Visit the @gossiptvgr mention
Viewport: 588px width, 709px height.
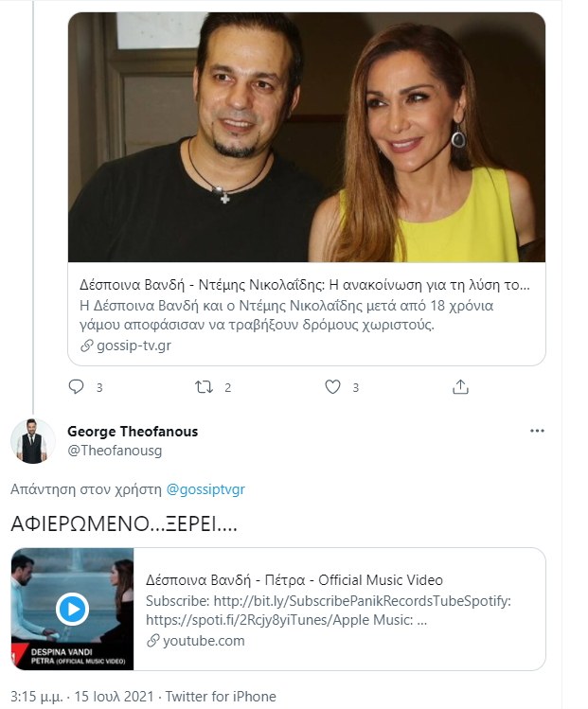click(x=205, y=489)
